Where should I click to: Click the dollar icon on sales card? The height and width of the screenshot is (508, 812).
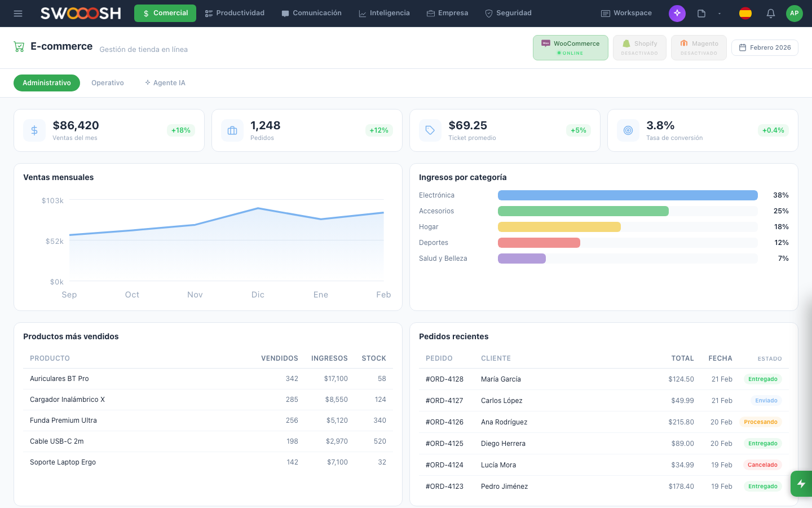coord(34,130)
